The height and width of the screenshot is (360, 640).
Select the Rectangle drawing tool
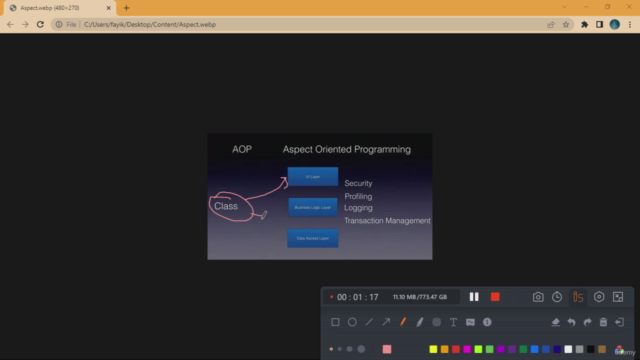click(335, 322)
